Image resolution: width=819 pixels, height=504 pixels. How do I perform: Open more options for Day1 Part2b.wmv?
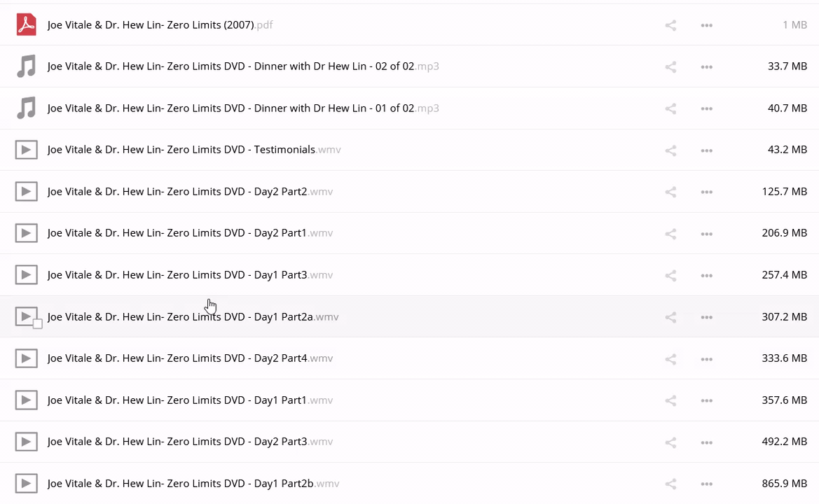tap(706, 484)
